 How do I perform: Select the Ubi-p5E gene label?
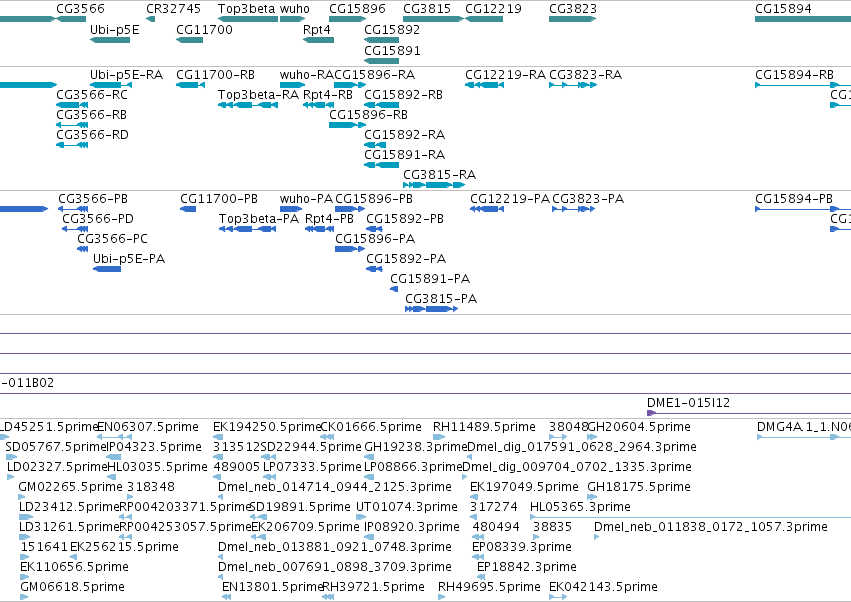coord(115,30)
